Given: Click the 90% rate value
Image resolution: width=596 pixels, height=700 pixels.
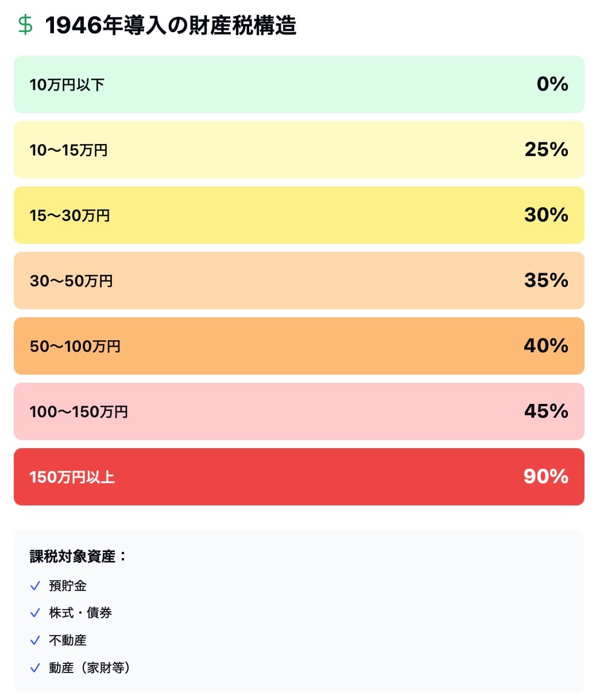Looking at the screenshot, I should [545, 477].
